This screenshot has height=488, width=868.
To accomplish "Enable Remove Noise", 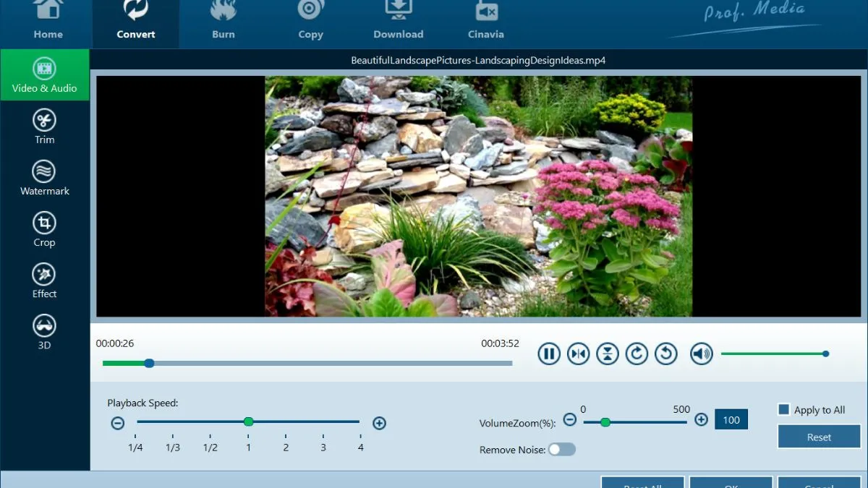I will click(563, 449).
